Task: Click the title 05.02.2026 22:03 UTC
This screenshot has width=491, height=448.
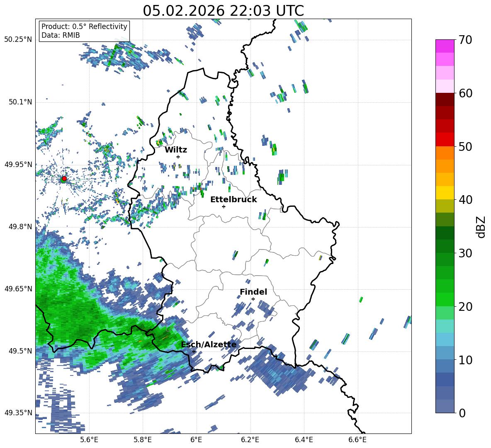Action: [223, 11]
